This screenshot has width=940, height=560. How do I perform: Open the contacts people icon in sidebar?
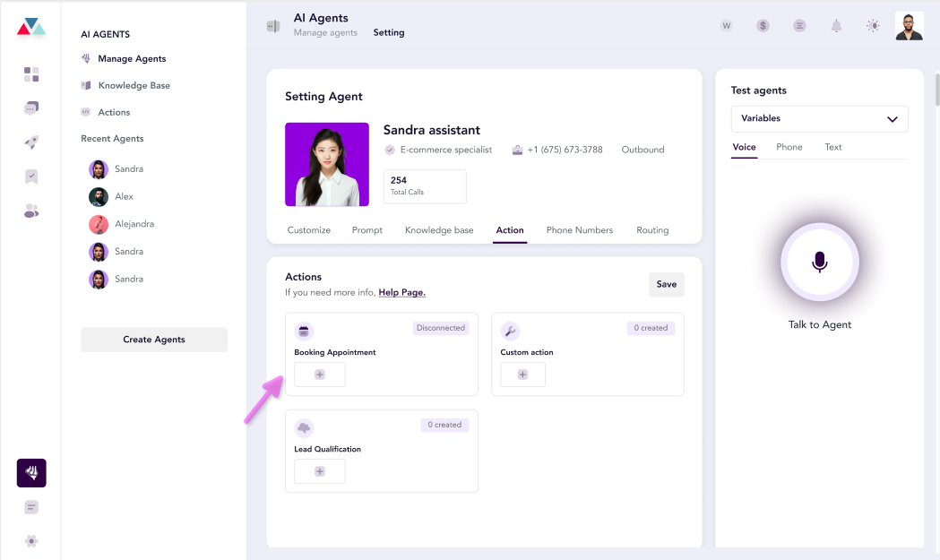[x=31, y=211]
